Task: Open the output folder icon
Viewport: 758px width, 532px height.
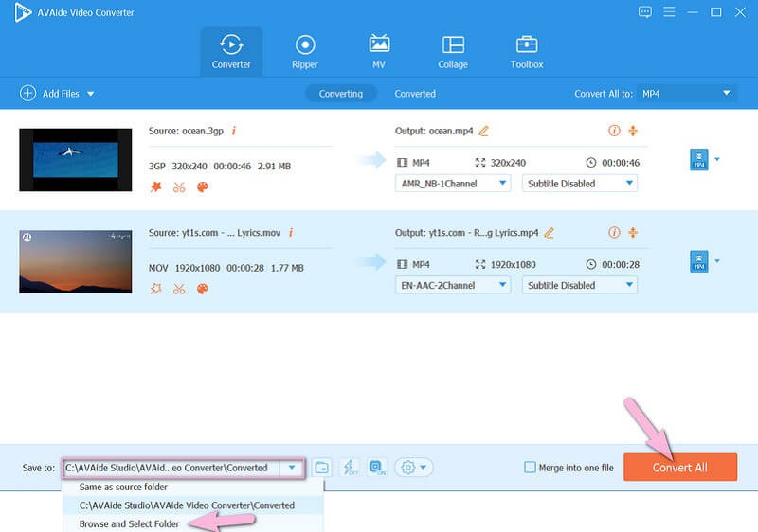Action: click(x=321, y=468)
